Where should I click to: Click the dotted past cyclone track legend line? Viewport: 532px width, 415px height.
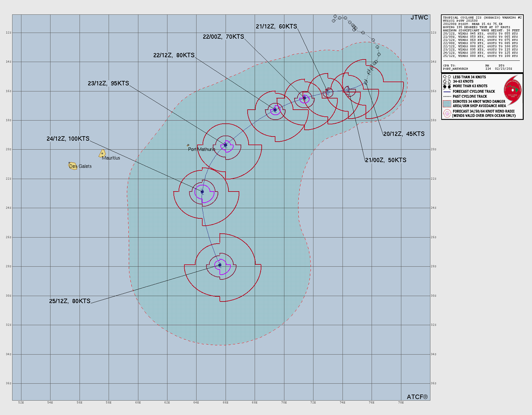click(x=447, y=96)
